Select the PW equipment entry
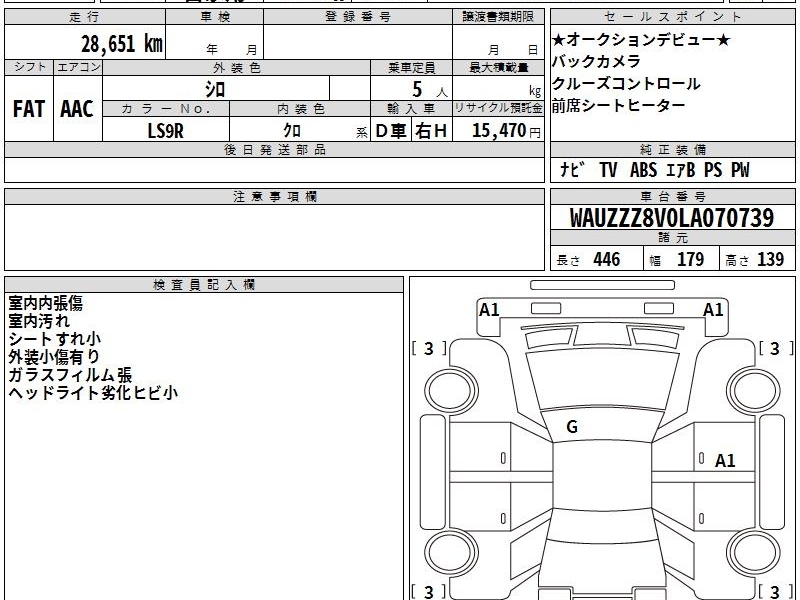800x600 pixels. click(x=740, y=169)
